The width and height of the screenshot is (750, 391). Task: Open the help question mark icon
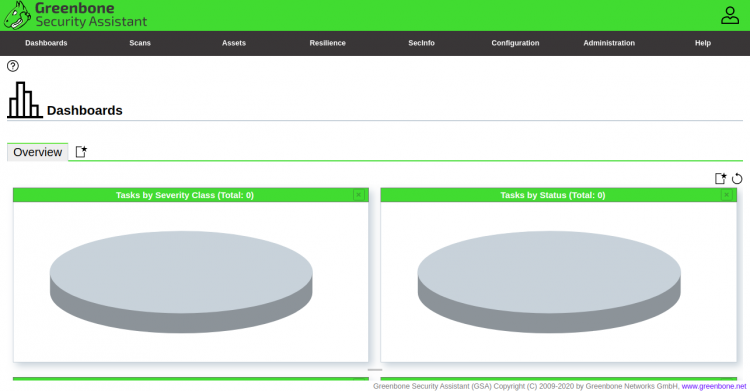tap(13, 66)
